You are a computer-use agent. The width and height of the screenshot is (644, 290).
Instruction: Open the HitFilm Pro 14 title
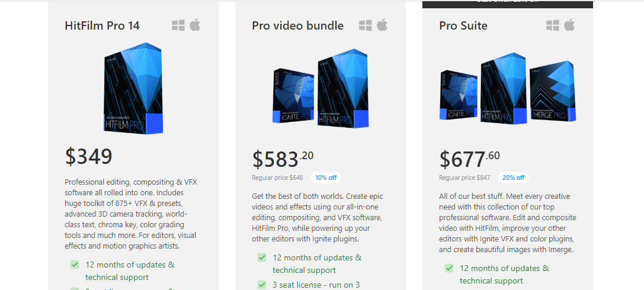pyautogui.click(x=102, y=25)
